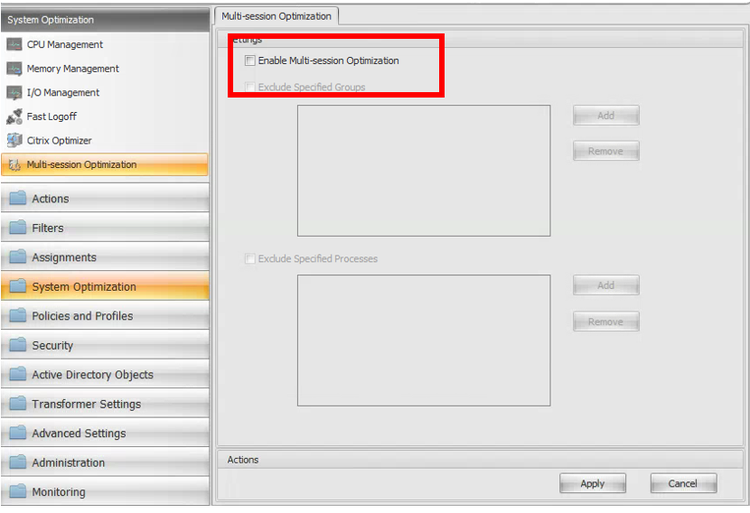The height and width of the screenshot is (513, 750).
Task: Click Remove button for excluded groups
Action: click(x=606, y=151)
